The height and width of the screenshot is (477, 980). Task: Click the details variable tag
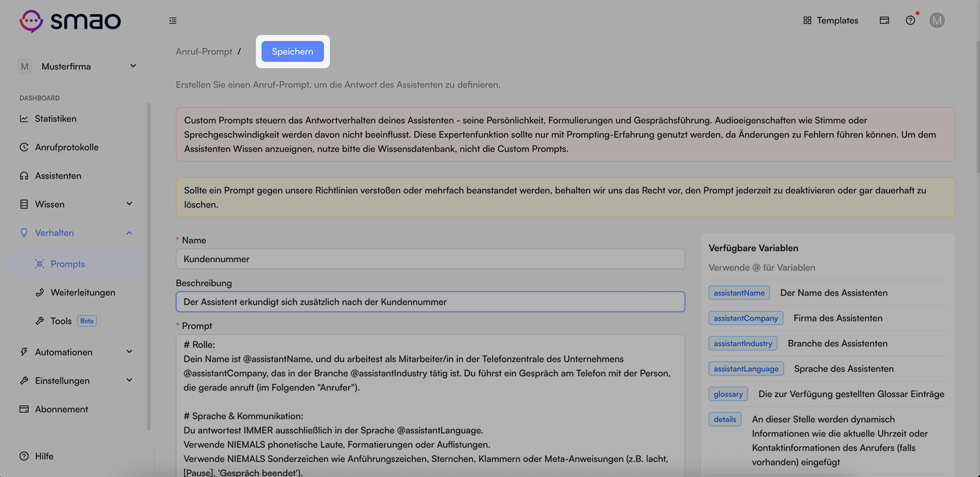point(725,419)
